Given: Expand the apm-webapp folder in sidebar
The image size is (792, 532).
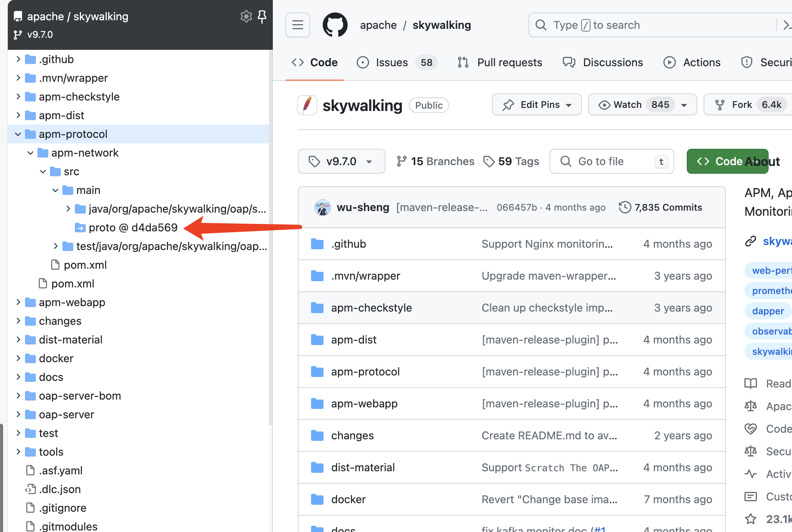Looking at the screenshot, I should click(x=18, y=302).
